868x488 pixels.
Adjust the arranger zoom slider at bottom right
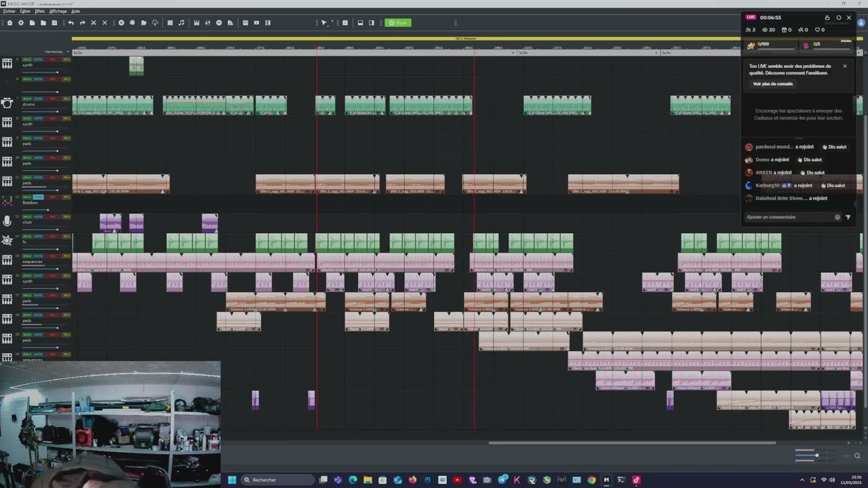(x=816, y=455)
